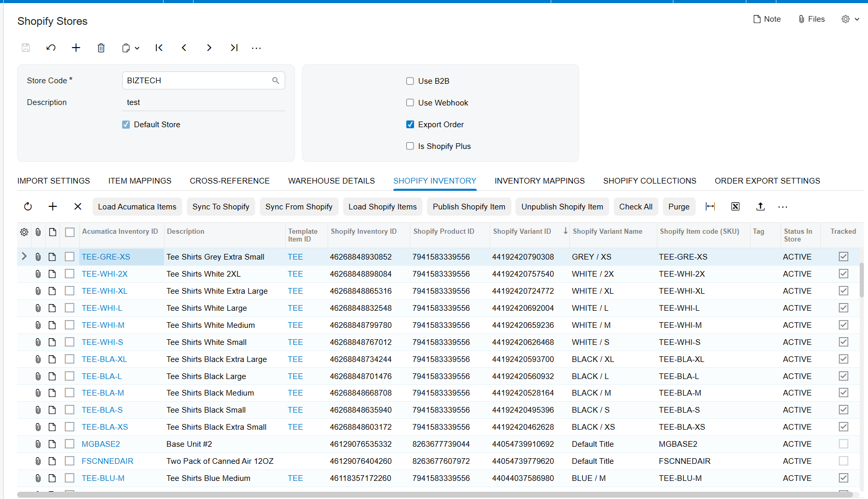Fit grid columns with the fit-width icon
The height and width of the screenshot is (499, 868).
click(710, 207)
